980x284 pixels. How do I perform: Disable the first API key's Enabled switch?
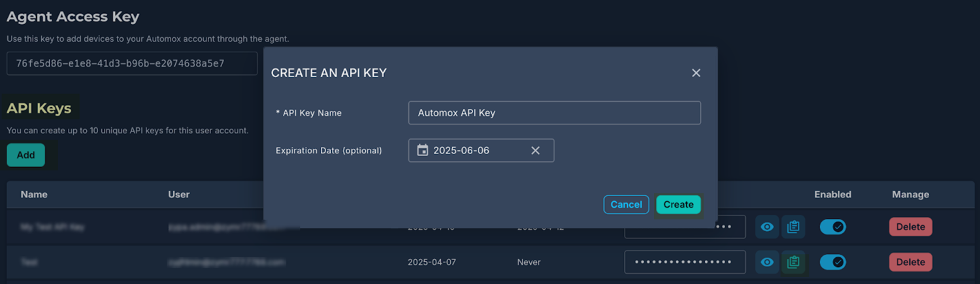point(833,227)
